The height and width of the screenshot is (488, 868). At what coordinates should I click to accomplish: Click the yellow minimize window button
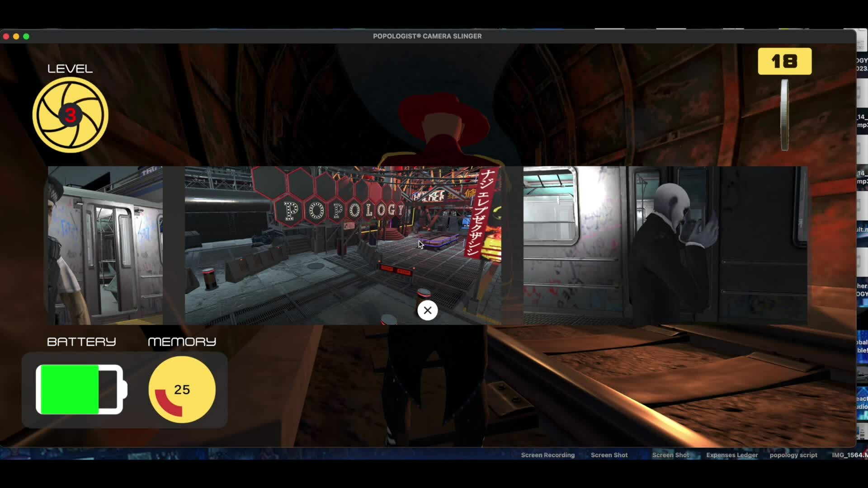click(x=16, y=36)
